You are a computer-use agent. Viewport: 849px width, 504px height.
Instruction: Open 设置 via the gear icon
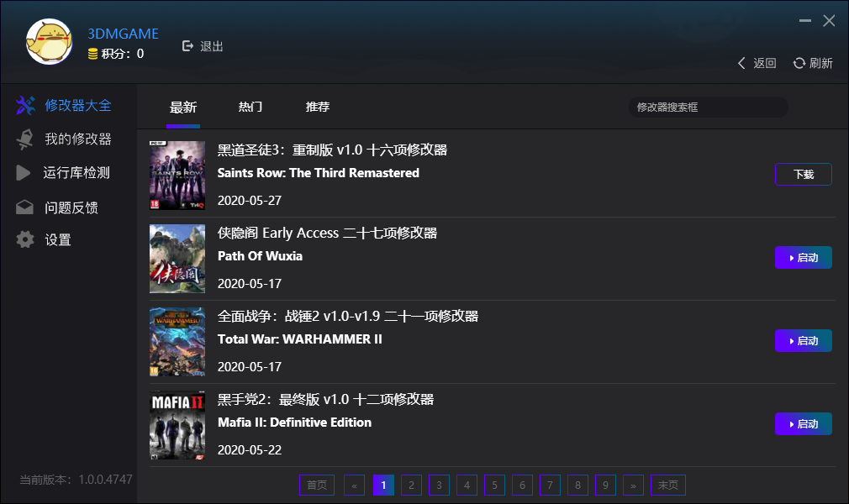[25, 239]
